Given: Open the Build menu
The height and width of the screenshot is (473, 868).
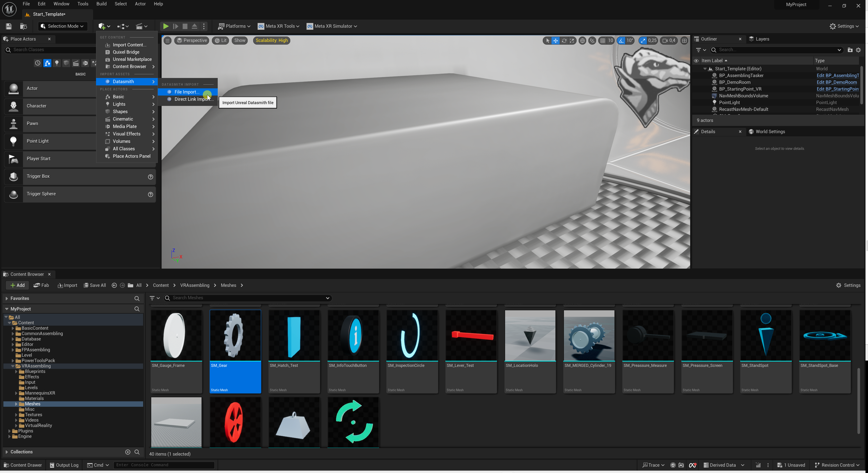Looking at the screenshot, I should [x=101, y=4].
